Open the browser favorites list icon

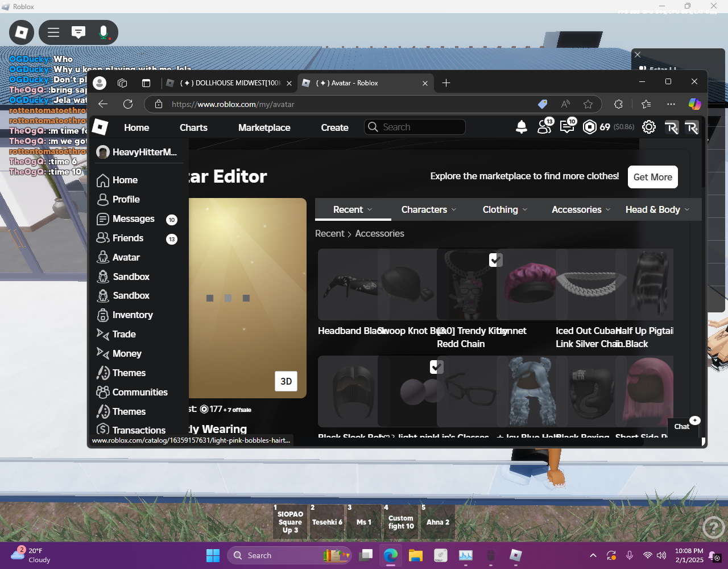click(646, 104)
